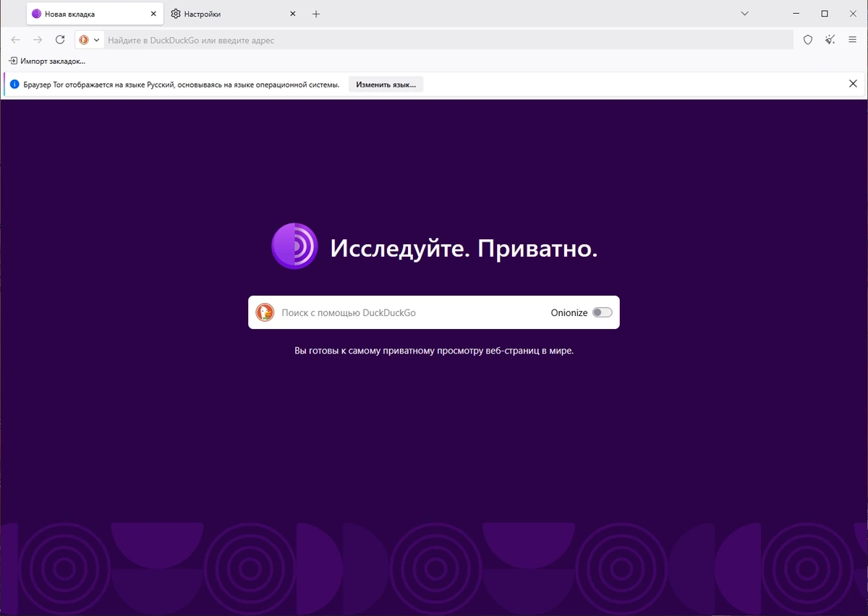Click the Tor Browser purple logo
This screenshot has width=868, height=616.
point(294,247)
